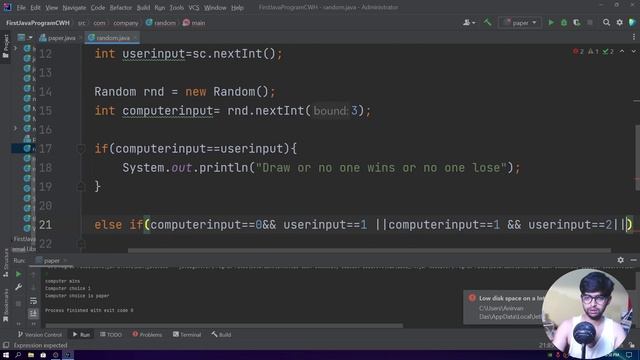Open the VCS menu
The image size is (640, 360).
click(194, 7)
